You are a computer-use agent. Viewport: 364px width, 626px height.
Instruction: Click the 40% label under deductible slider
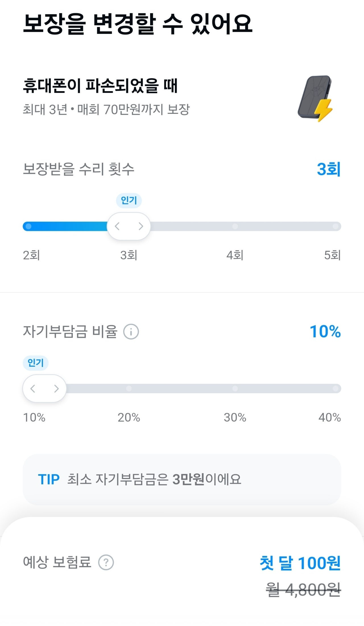(x=329, y=418)
